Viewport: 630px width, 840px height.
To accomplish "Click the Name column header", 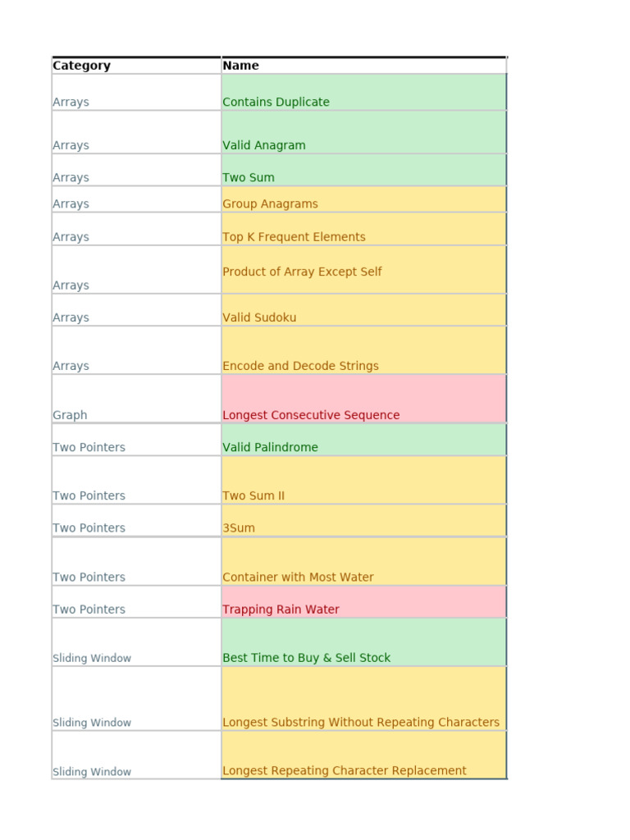I will pos(241,66).
